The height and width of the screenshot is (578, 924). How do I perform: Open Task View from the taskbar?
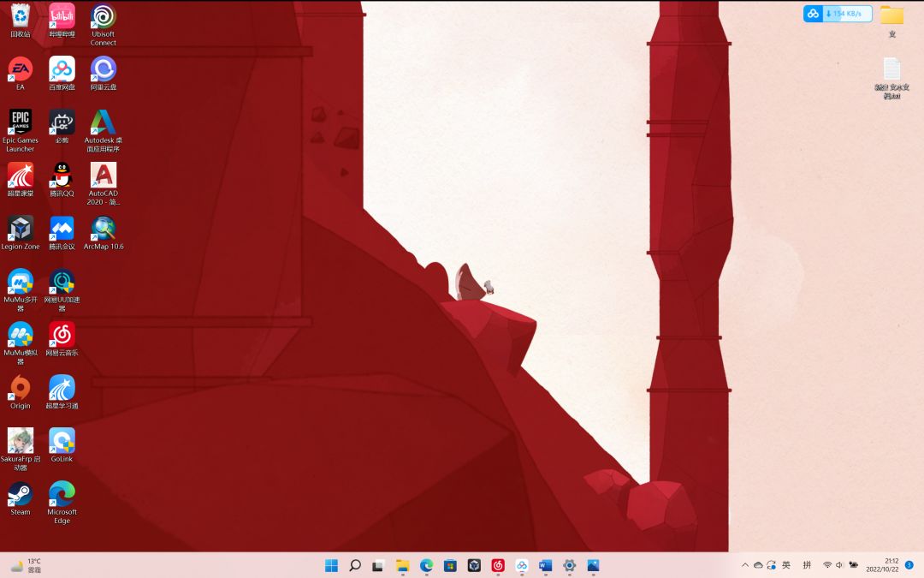pos(378,566)
